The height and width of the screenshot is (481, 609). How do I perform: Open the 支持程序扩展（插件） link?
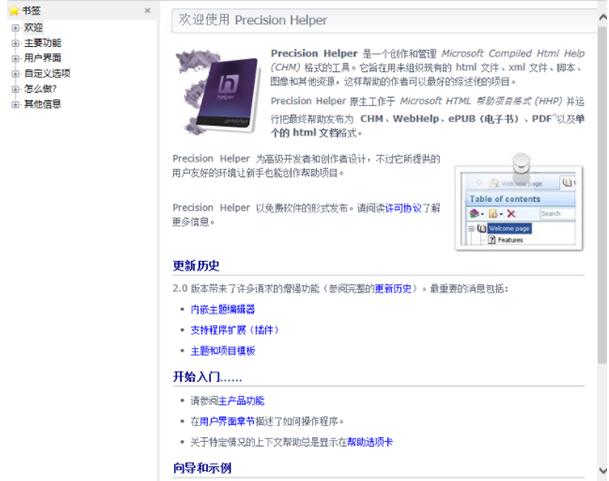[234, 330]
